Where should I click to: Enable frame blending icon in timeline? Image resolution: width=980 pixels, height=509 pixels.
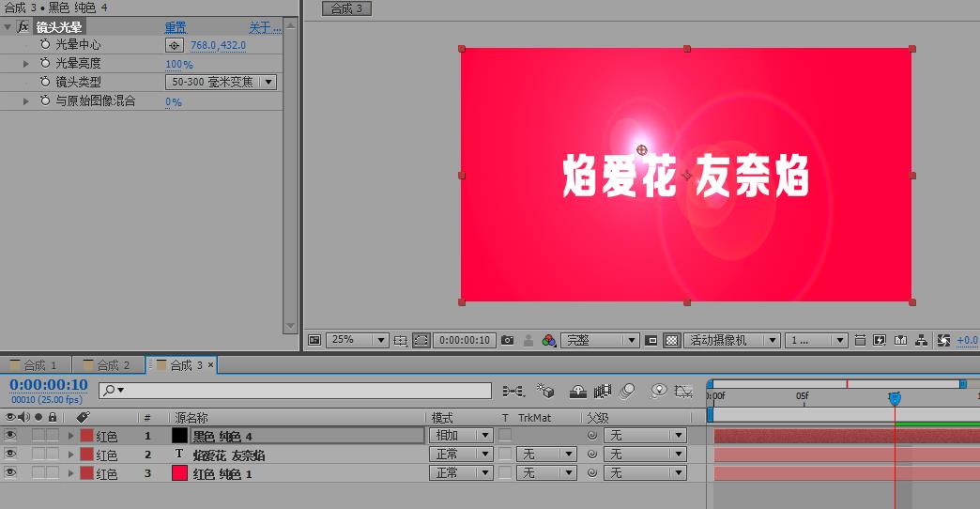click(x=603, y=392)
